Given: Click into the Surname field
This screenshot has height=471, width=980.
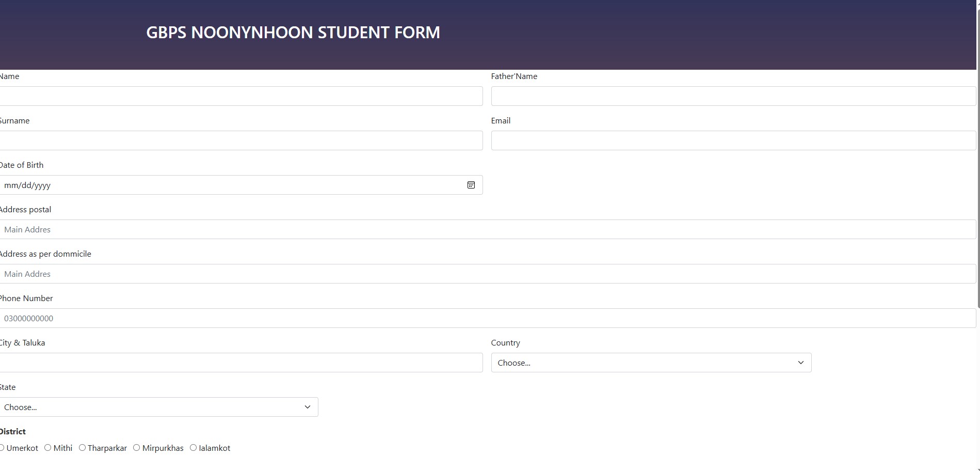Looking at the screenshot, I should (240, 140).
